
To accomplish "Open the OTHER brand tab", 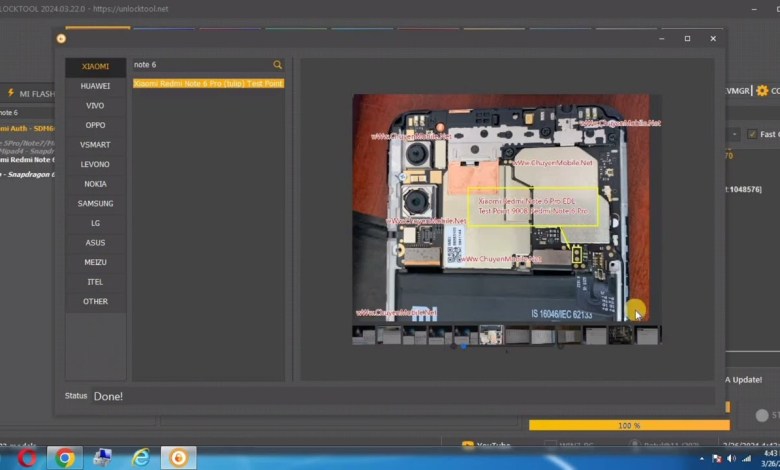I will 96,301.
